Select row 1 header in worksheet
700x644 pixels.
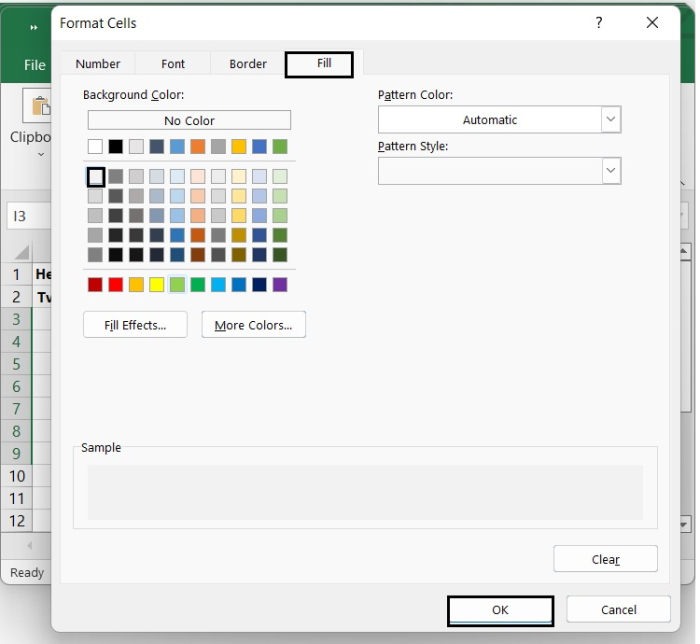pos(17,274)
